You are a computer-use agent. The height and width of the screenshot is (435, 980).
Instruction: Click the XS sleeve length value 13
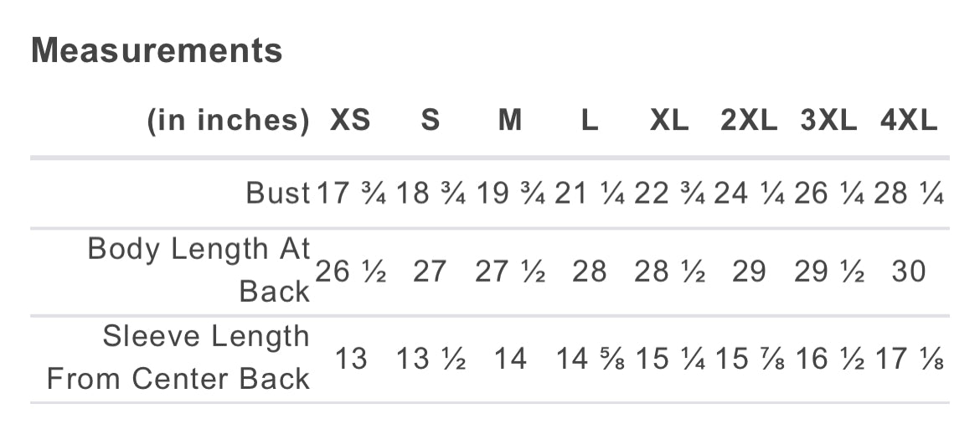tap(351, 360)
